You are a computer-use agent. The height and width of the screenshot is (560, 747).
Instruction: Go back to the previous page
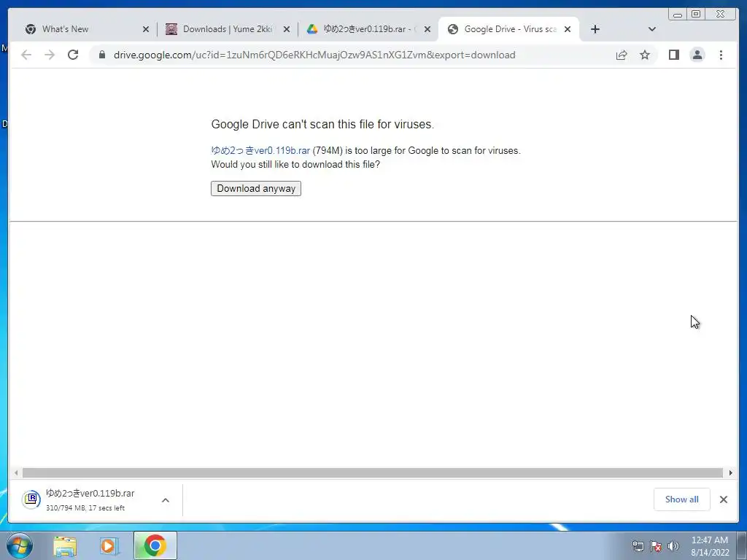[x=26, y=55]
